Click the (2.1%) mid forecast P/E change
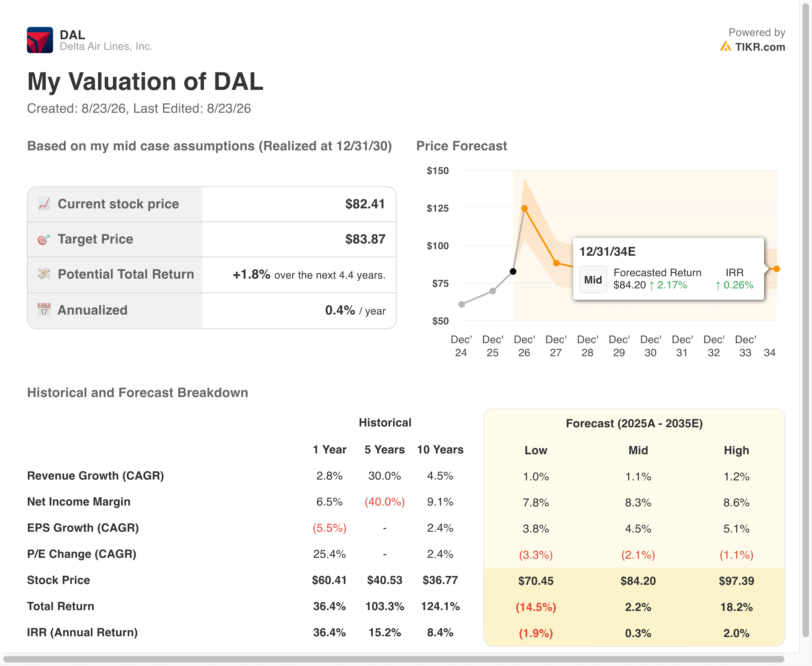The image size is (812, 666). 638,555
